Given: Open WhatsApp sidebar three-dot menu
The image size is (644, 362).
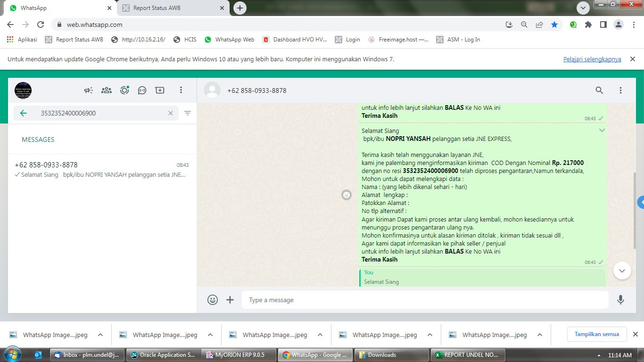Looking at the screenshot, I should (181, 90).
